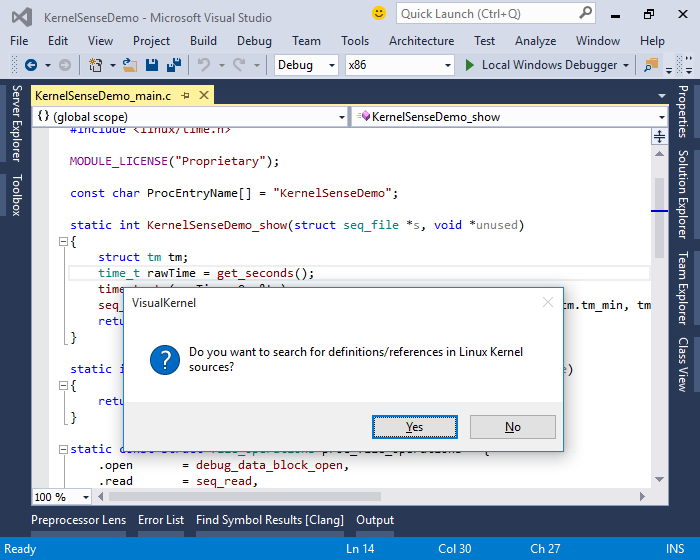Open the Architecture menu
Screen dimensions: 700x560
(x=421, y=41)
